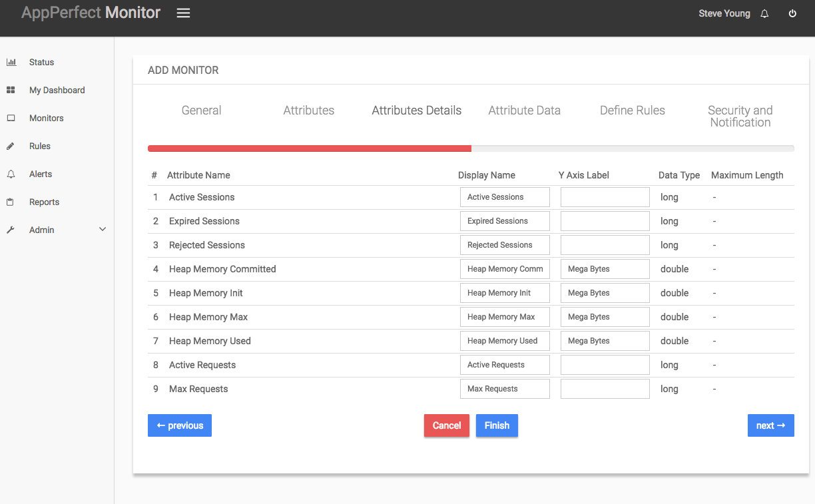The width and height of the screenshot is (815, 504).
Task: Click the red Cancel button
Action: [447, 425]
